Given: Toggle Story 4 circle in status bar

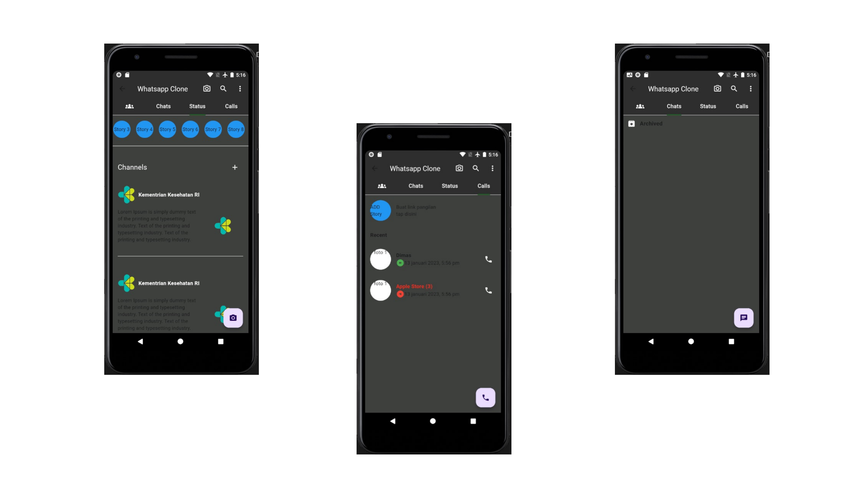Looking at the screenshot, I should coord(144,129).
